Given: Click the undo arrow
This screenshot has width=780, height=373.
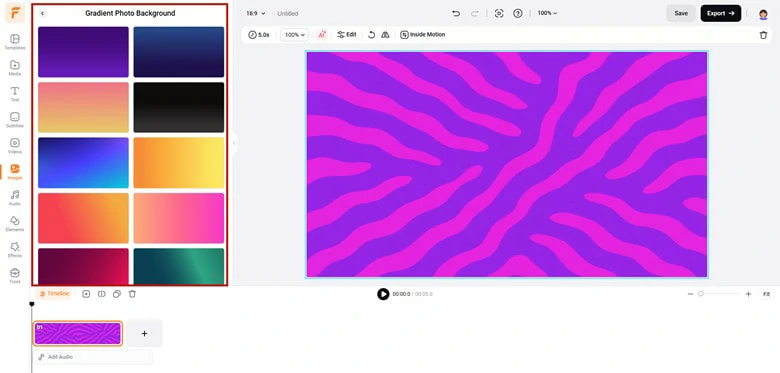Looking at the screenshot, I should (x=456, y=13).
